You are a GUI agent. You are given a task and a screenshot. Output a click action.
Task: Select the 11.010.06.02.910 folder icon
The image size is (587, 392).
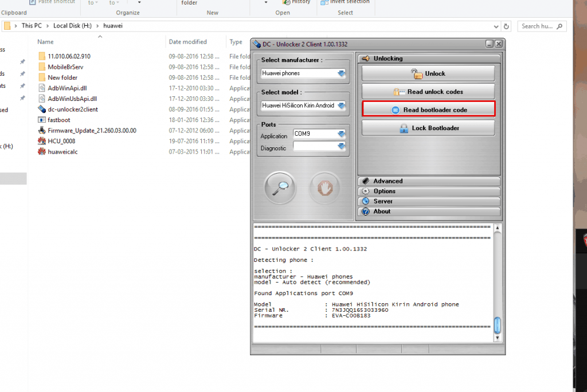click(x=42, y=56)
